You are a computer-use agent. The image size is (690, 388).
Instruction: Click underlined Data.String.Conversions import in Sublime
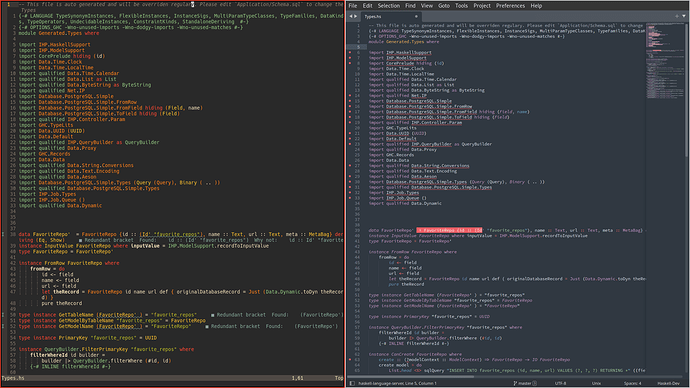440,165
